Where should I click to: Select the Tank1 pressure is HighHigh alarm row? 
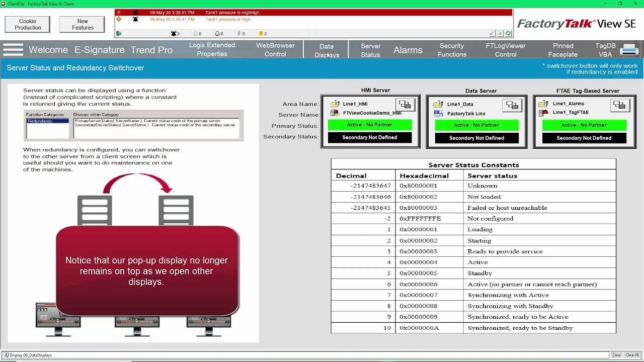[x=313, y=13]
